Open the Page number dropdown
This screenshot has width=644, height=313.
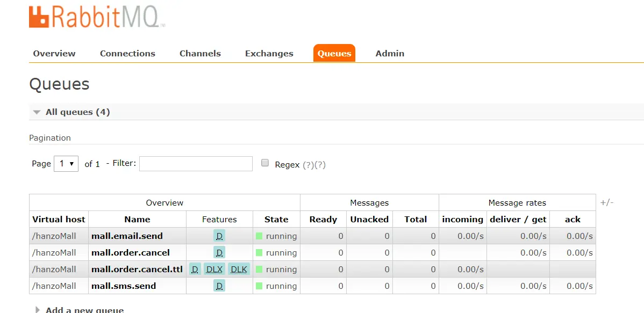point(66,164)
